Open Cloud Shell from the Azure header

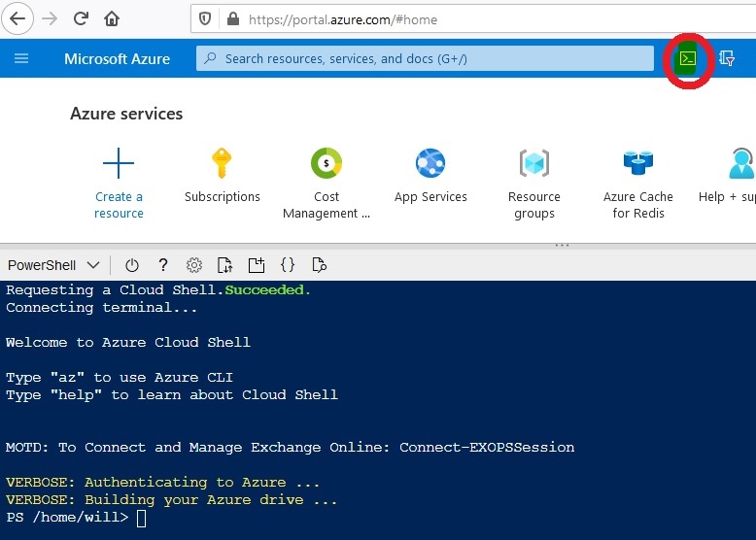pyautogui.click(x=687, y=59)
